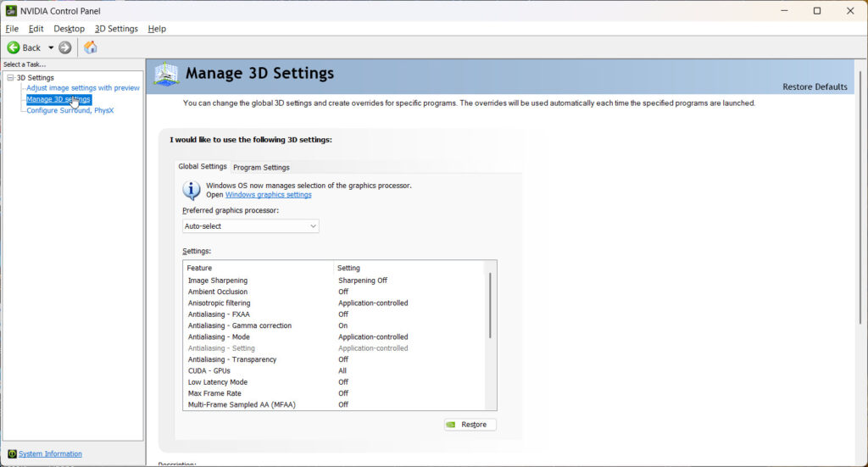Image resolution: width=868 pixels, height=467 pixels.
Task: Click the All value for CUDA - GPUs
Action: (342, 370)
